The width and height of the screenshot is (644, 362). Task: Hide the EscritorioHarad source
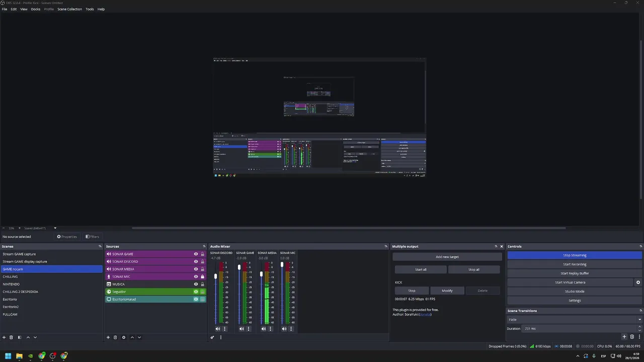click(x=196, y=299)
